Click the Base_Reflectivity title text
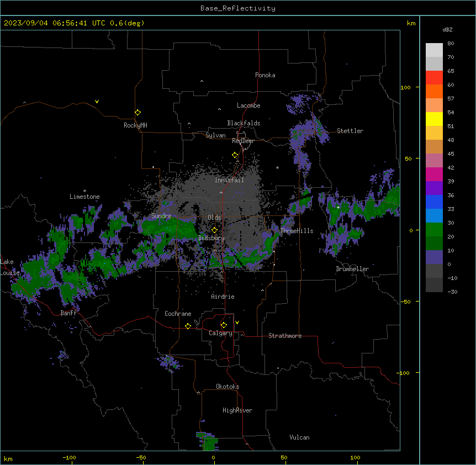This screenshot has width=476, height=465. [x=238, y=8]
